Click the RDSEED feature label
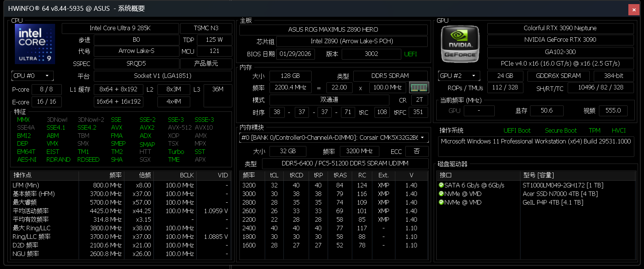Viewport: 644px width, 269px height. coord(88,159)
